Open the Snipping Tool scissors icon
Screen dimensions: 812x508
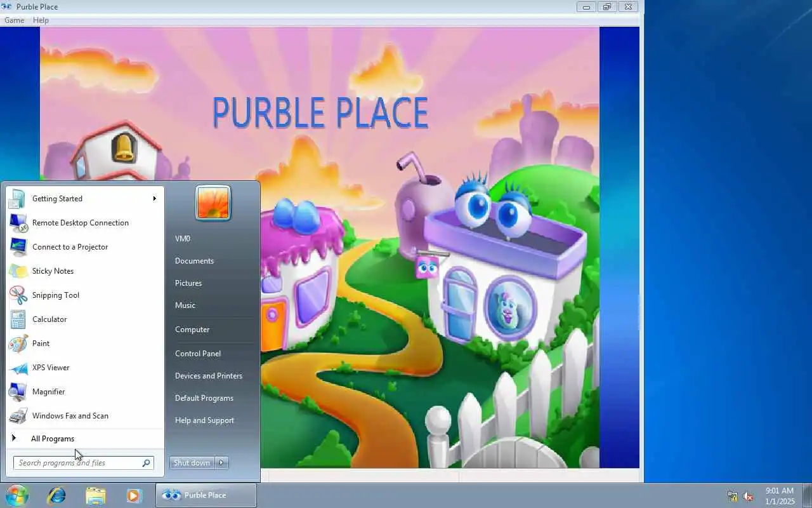pos(17,295)
